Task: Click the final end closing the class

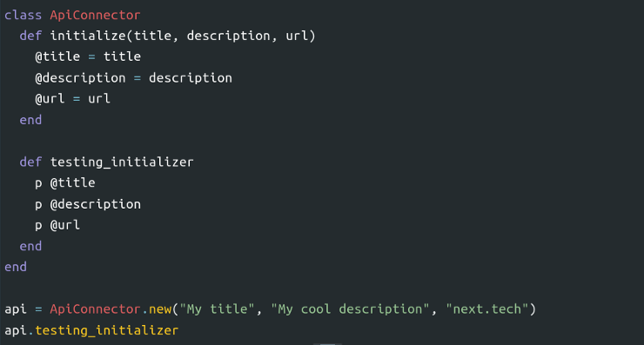Action: tap(16, 267)
